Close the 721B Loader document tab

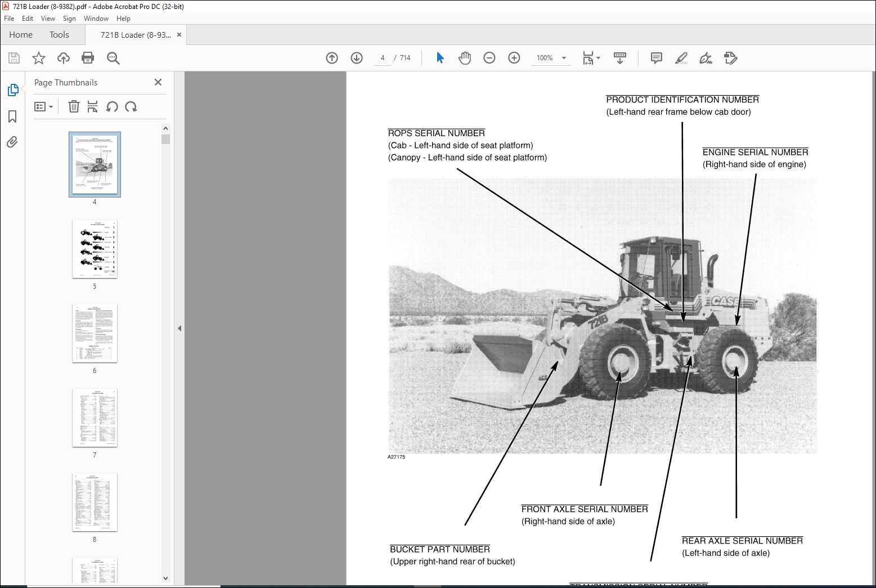(x=179, y=35)
